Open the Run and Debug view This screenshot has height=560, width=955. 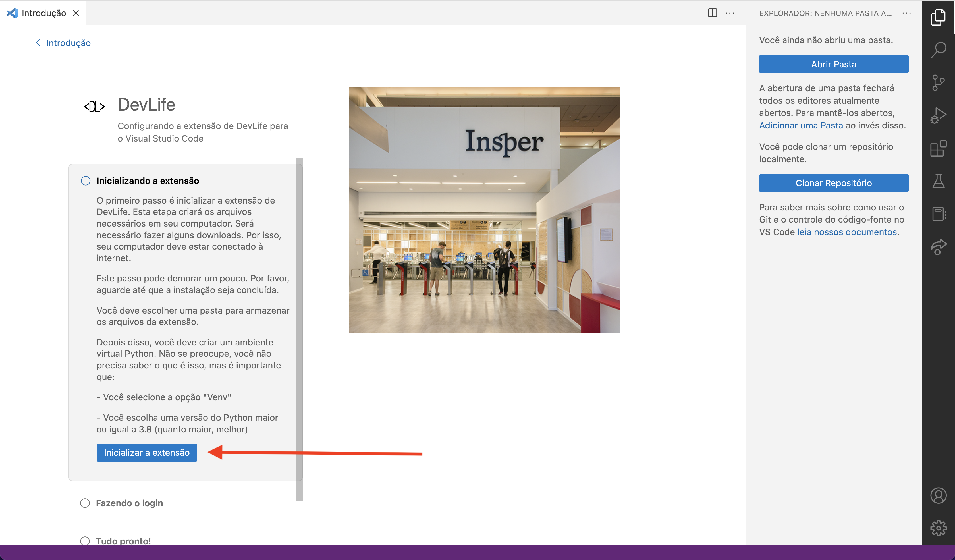point(939,115)
